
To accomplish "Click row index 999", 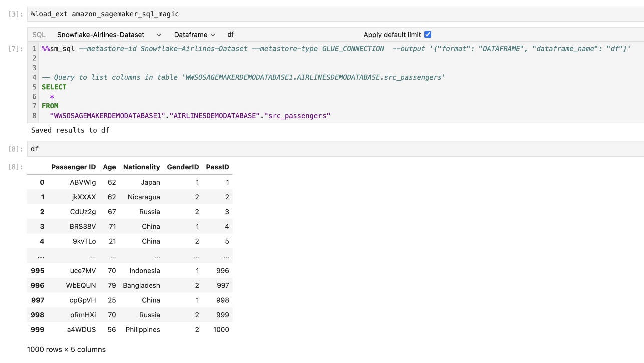I will click(38, 330).
